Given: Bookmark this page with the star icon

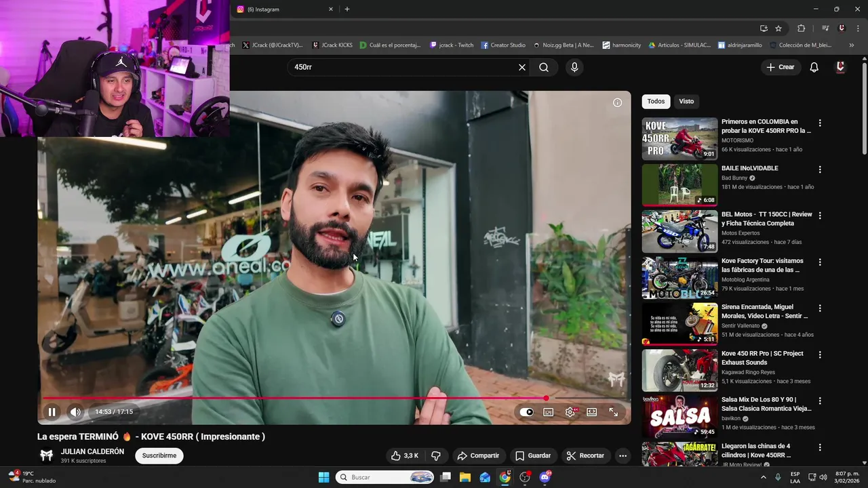Looking at the screenshot, I should point(778,28).
